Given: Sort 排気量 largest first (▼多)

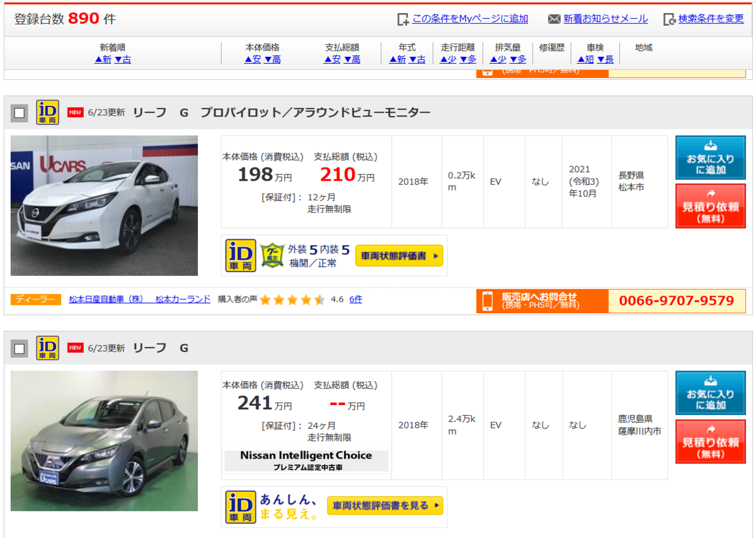Looking at the screenshot, I should (518, 59).
